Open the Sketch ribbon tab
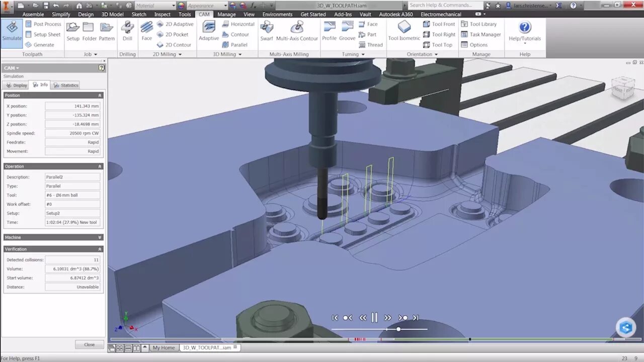 click(x=139, y=15)
